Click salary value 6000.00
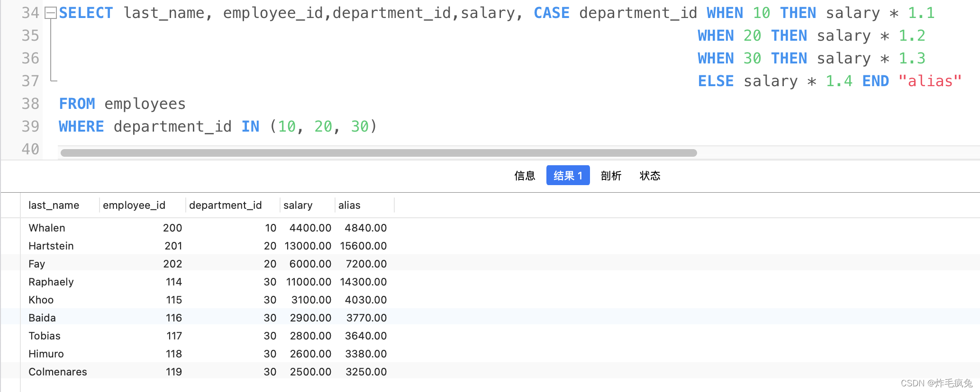This screenshot has width=980, height=392. (310, 264)
